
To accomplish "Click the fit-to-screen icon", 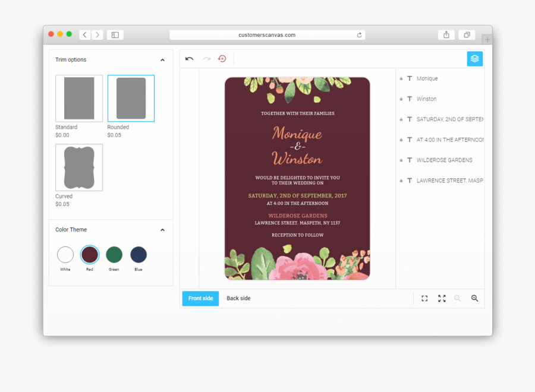I will tap(424, 298).
